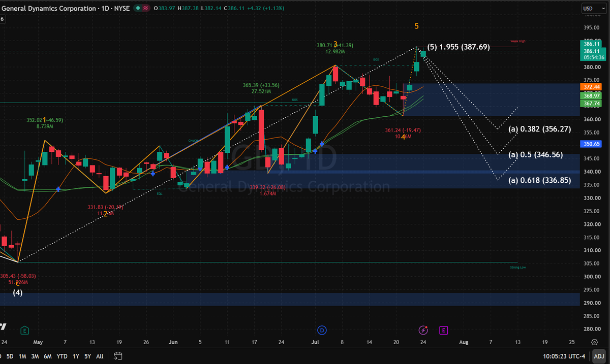The width and height of the screenshot is (610, 364).
Task: Select the 3M date range
Action: pyautogui.click(x=35, y=356)
